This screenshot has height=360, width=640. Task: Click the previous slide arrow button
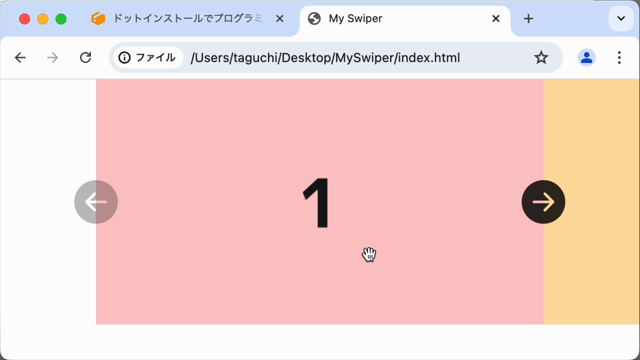[x=96, y=202]
